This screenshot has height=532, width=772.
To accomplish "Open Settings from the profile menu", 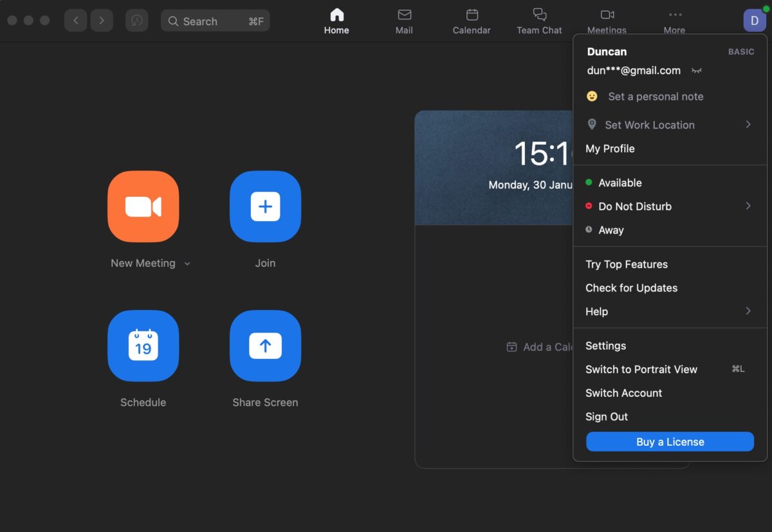I will click(605, 346).
